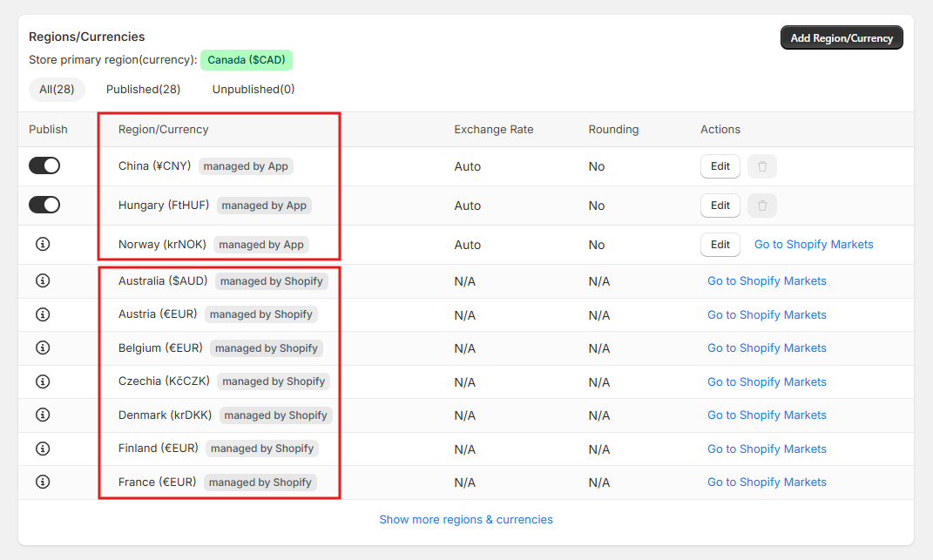This screenshot has width=933, height=560.
Task: Open Go to Shopify Markets for Norway
Action: 814,245
